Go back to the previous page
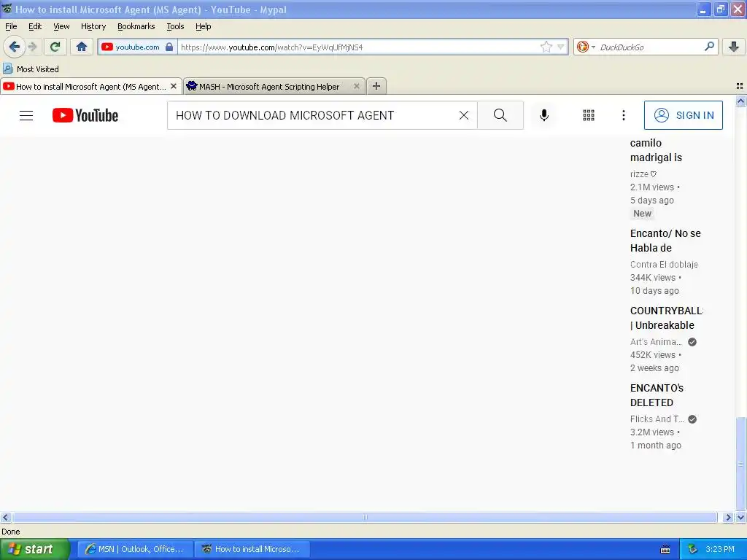Screen dimensions: 747x560 click(x=14, y=47)
